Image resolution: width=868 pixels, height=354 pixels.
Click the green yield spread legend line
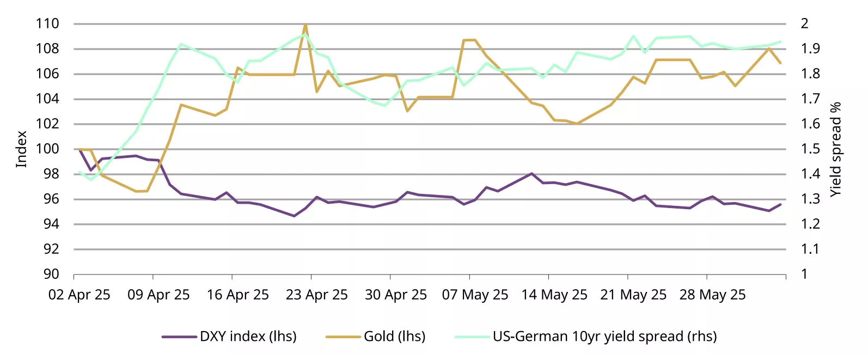click(472, 337)
